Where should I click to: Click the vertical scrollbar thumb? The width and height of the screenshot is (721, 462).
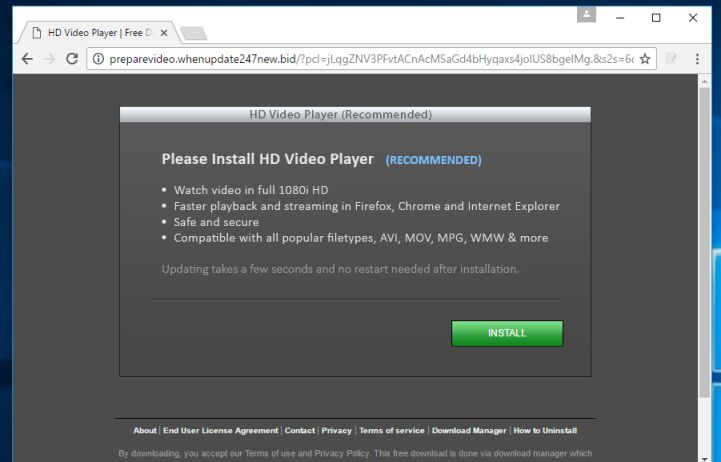pyautogui.click(x=704, y=242)
